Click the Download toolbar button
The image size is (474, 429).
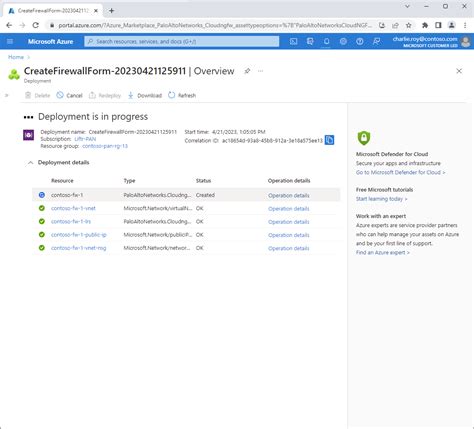145,95
